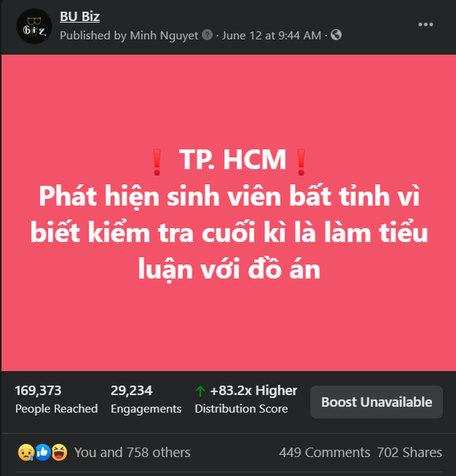View the 29,234 Engagements stat
This screenshot has height=476, width=456.
[x=146, y=399]
